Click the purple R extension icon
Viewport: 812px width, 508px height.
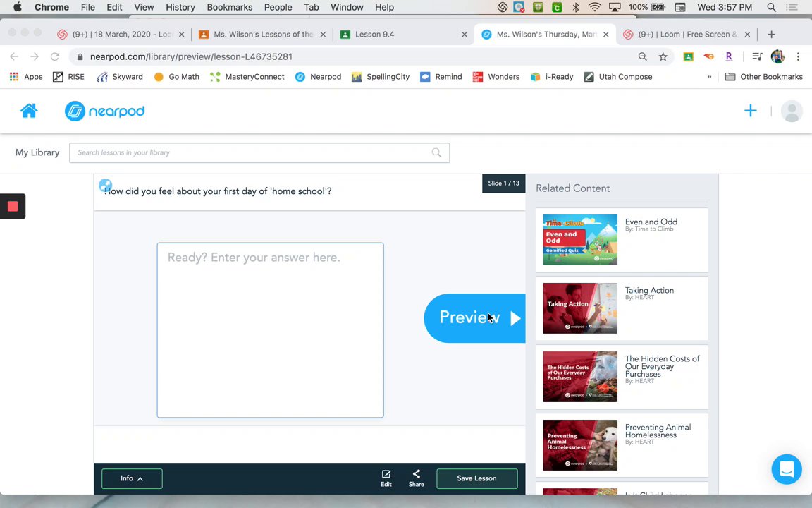[729, 56]
